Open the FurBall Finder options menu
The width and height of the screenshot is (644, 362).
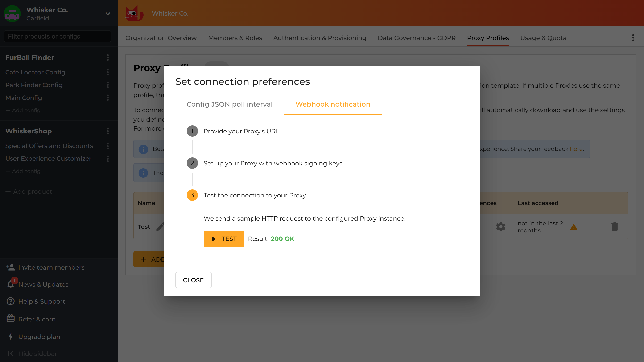[107, 58]
